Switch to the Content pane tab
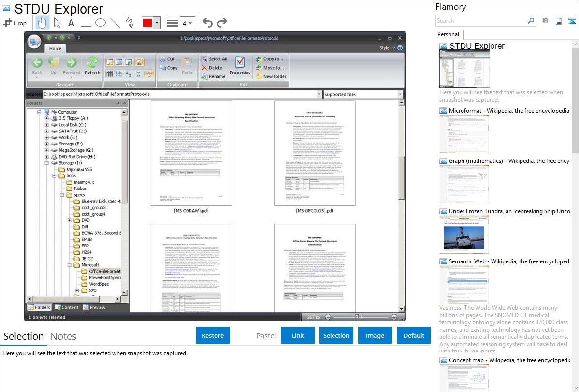 tap(67, 307)
